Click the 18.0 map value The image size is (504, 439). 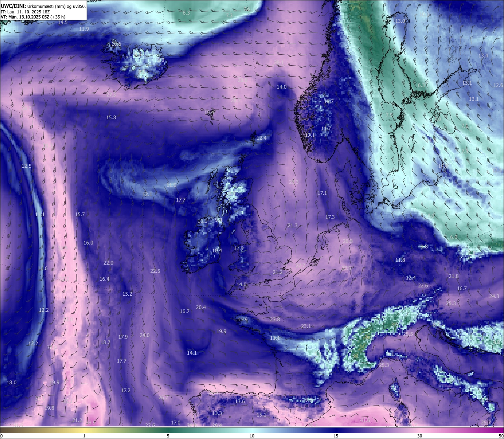pos(11,383)
